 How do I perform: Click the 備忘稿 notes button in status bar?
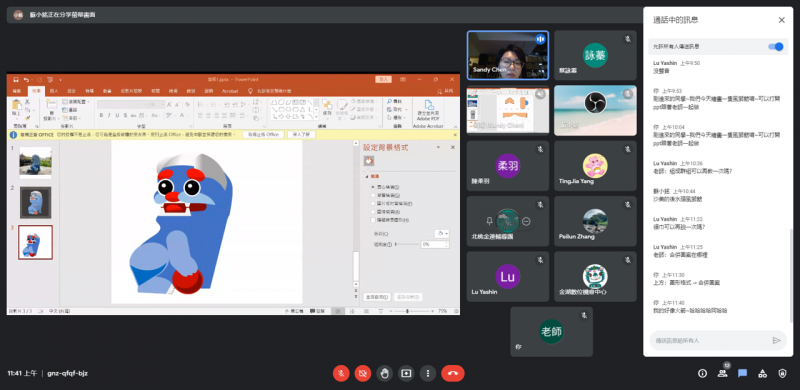(294, 311)
